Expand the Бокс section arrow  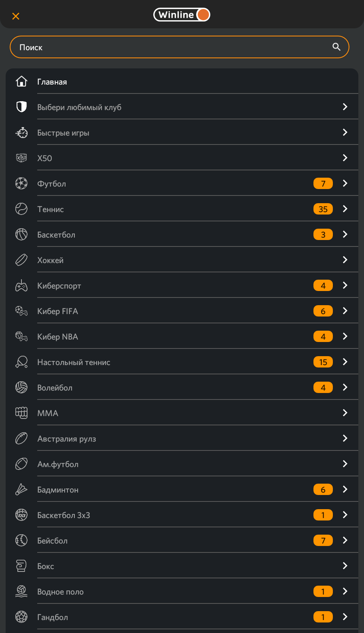(x=345, y=566)
